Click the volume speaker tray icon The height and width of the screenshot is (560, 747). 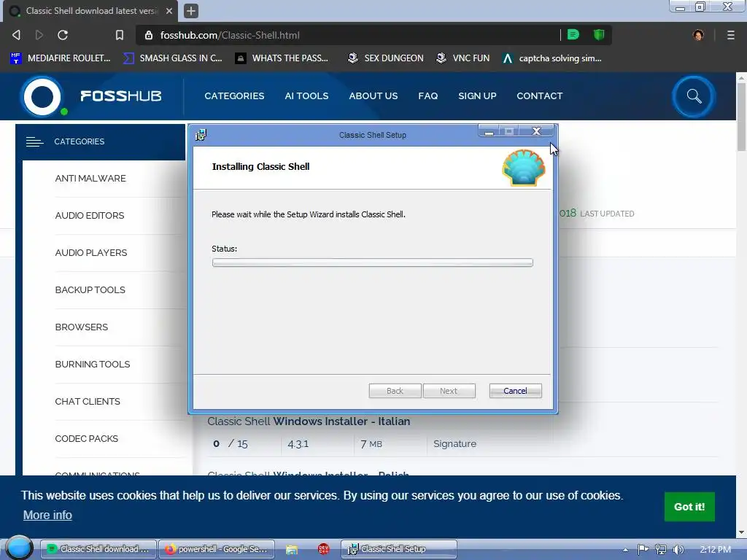(x=678, y=550)
